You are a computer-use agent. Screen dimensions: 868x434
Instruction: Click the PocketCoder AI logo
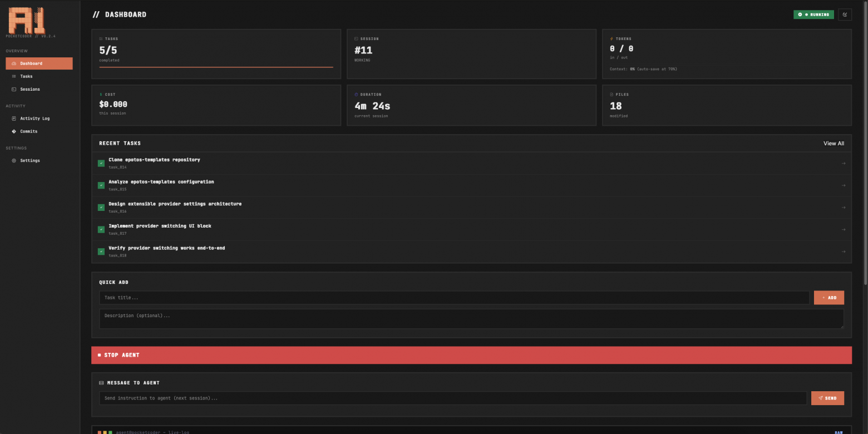[26, 21]
